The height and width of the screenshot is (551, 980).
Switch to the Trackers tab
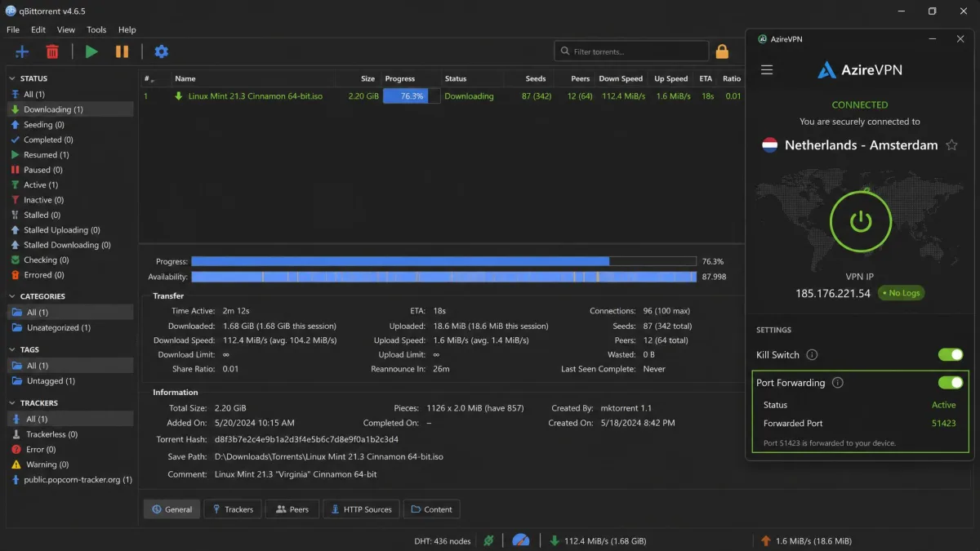pyautogui.click(x=233, y=509)
